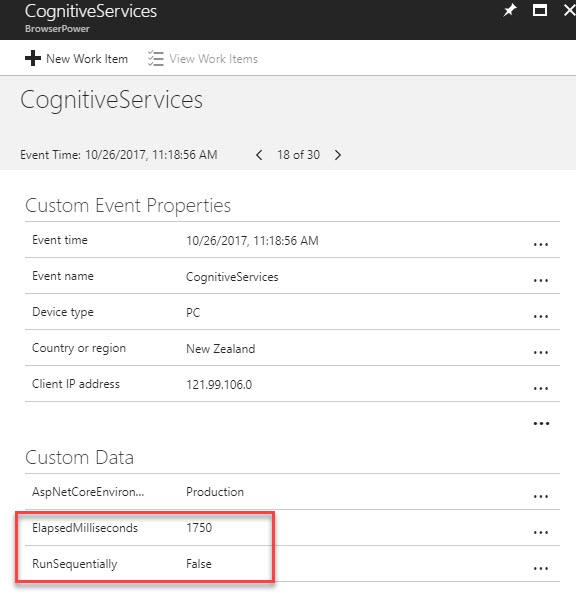The width and height of the screenshot is (576, 614).
Task: Open ellipsis menu for AspNetCoreEnviron... row
Action: click(541, 497)
